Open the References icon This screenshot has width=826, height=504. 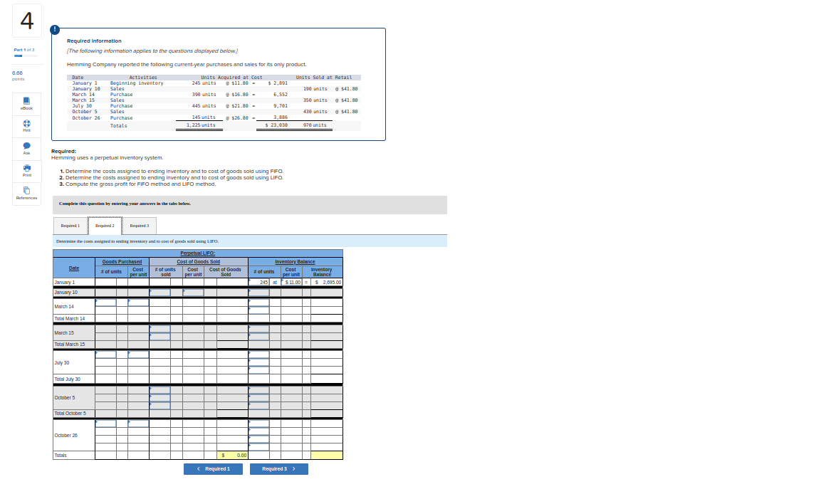click(x=26, y=191)
